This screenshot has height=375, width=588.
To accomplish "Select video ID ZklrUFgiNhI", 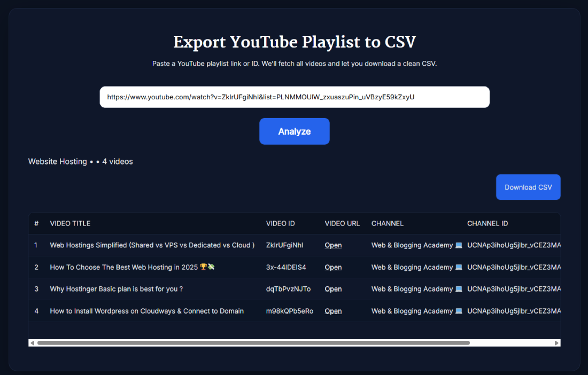I will (284, 245).
